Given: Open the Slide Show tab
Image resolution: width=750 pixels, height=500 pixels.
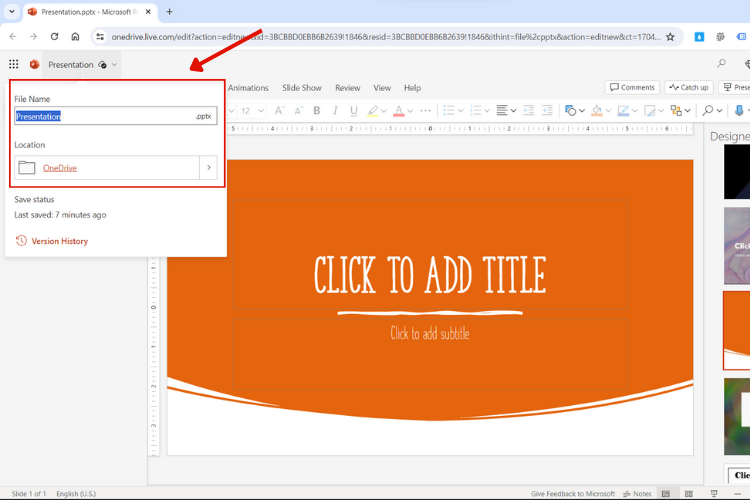Looking at the screenshot, I should 302,88.
